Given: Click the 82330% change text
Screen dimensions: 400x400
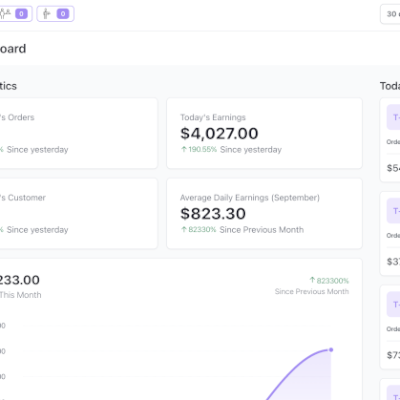Looking at the screenshot, I should [x=202, y=230].
